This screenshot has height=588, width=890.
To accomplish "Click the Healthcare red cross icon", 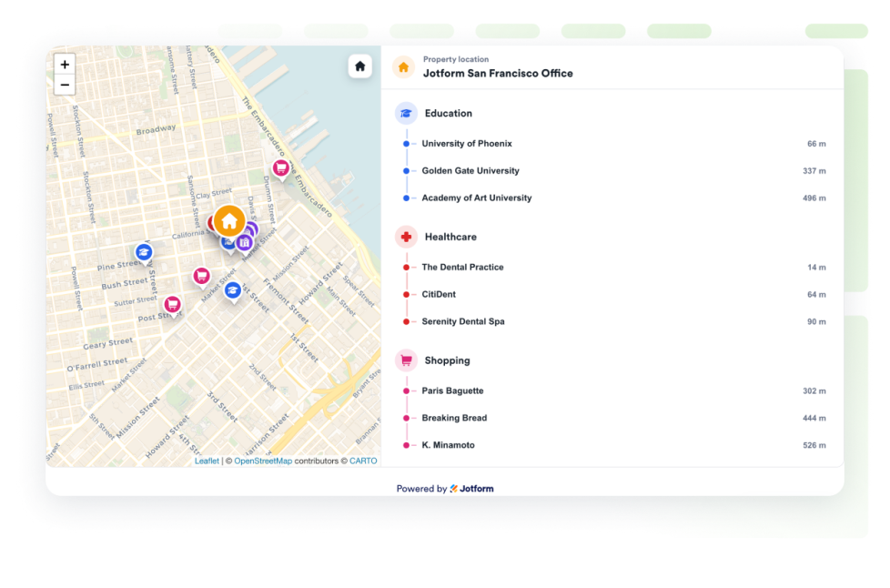I will coord(406,237).
